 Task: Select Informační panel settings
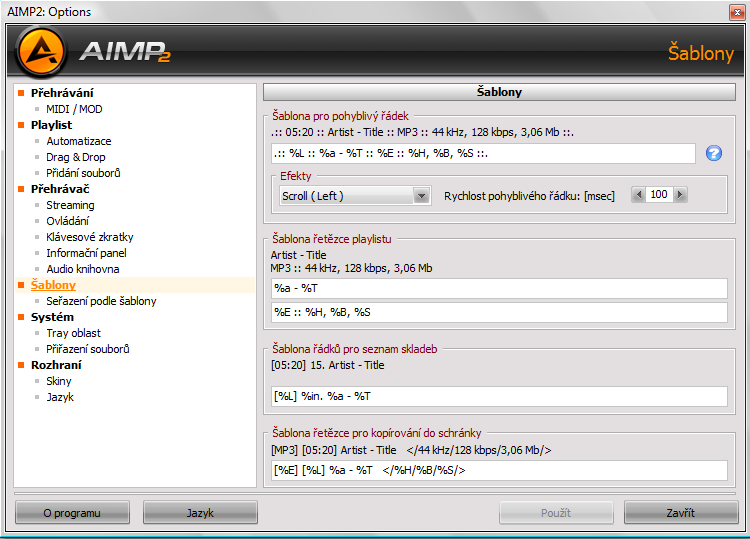pos(87,253)
